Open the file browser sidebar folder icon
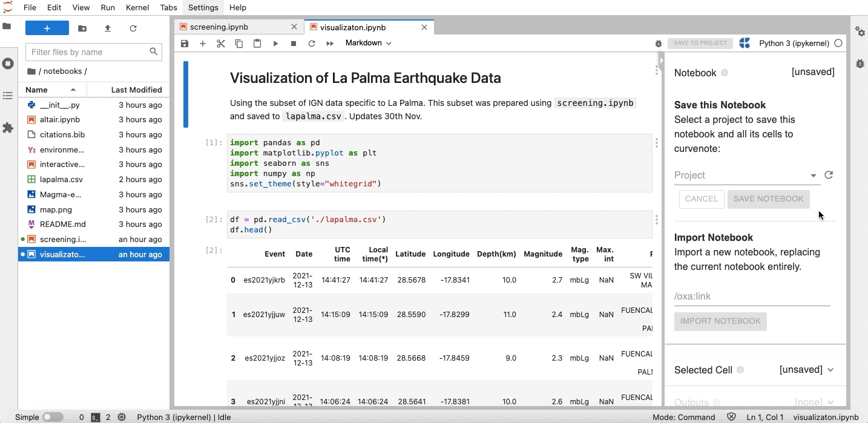Viewport: 868px width, 423px height. coord(7,27)
